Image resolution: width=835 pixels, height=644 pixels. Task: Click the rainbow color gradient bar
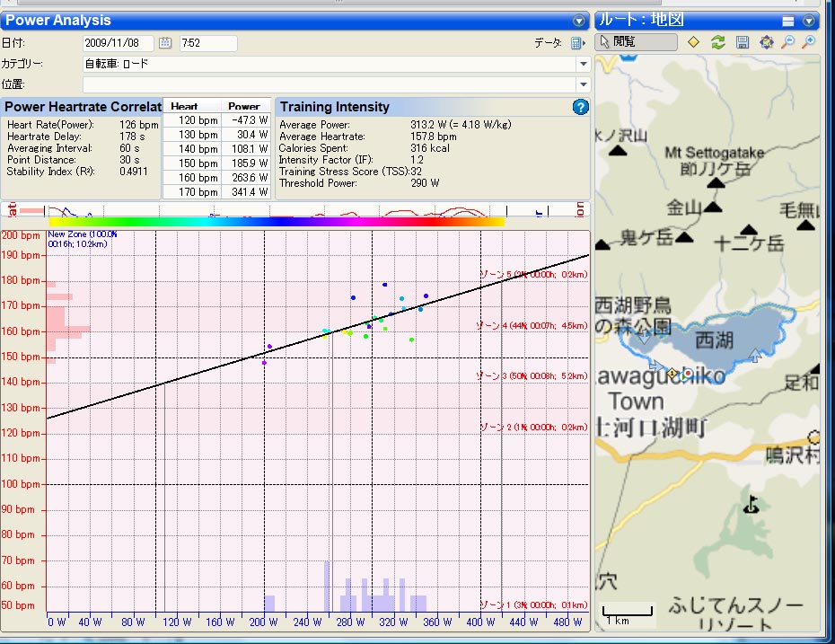click(x=277, y=221)
